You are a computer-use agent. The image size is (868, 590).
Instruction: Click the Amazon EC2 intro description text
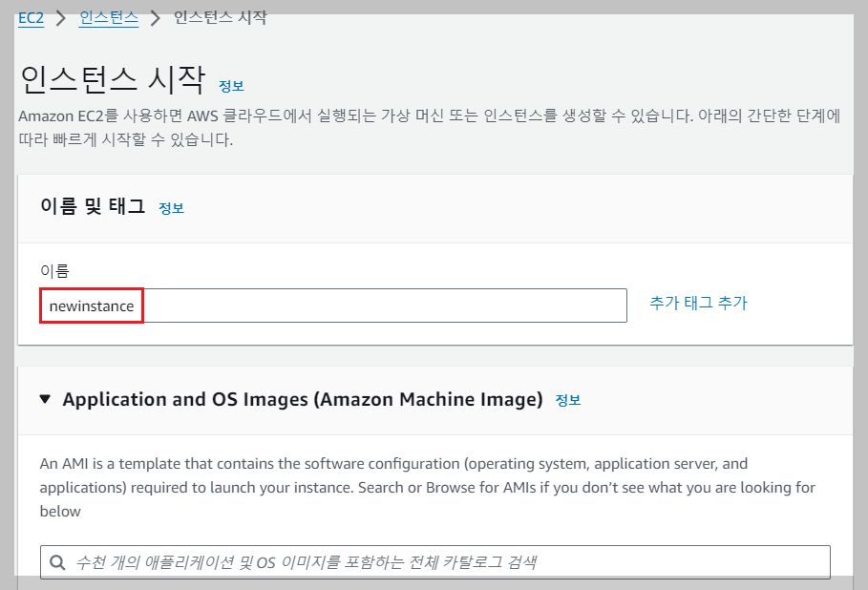pyautogui.click(x=430, y=127)
